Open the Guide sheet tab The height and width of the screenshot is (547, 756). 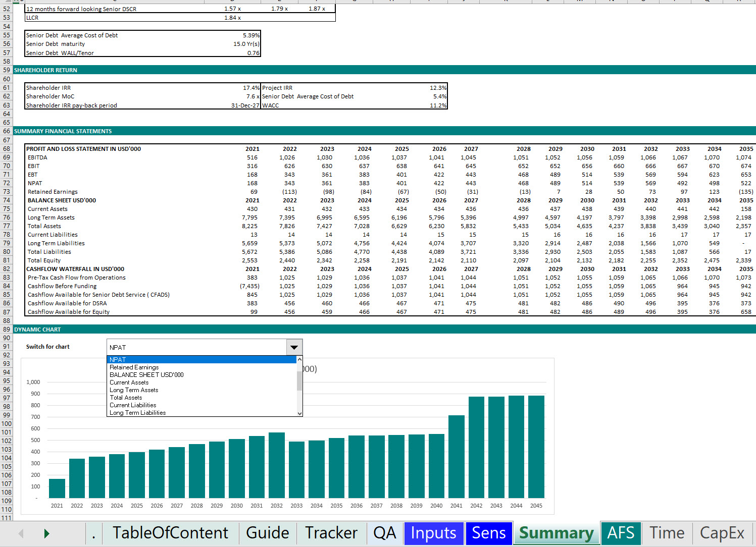click(267, 533)
